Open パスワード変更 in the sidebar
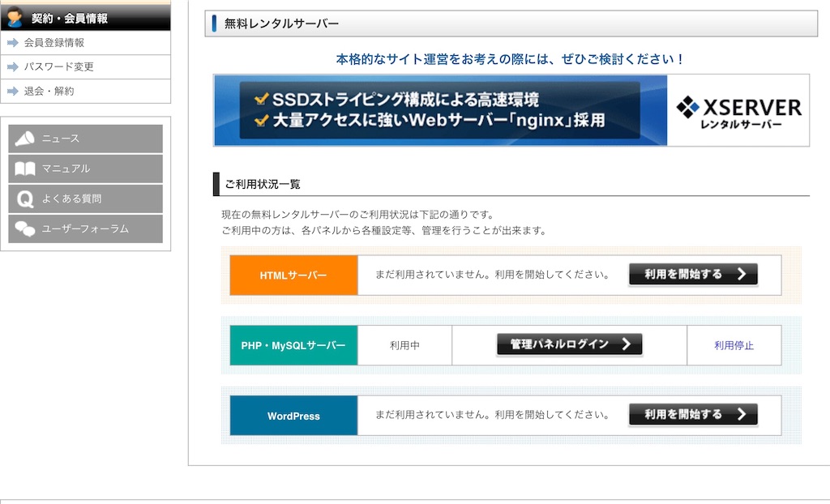This screenshot has width=830, height=504. click(x=58, y=66)
